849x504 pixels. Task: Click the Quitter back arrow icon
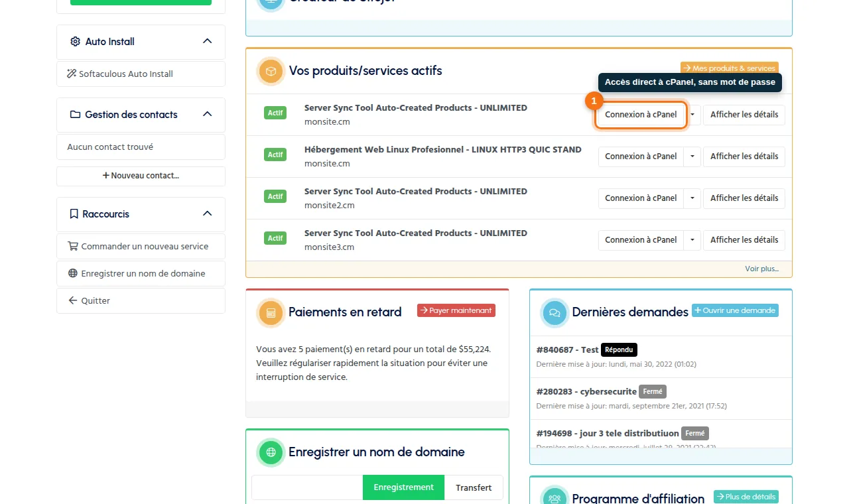click(73, 300)
